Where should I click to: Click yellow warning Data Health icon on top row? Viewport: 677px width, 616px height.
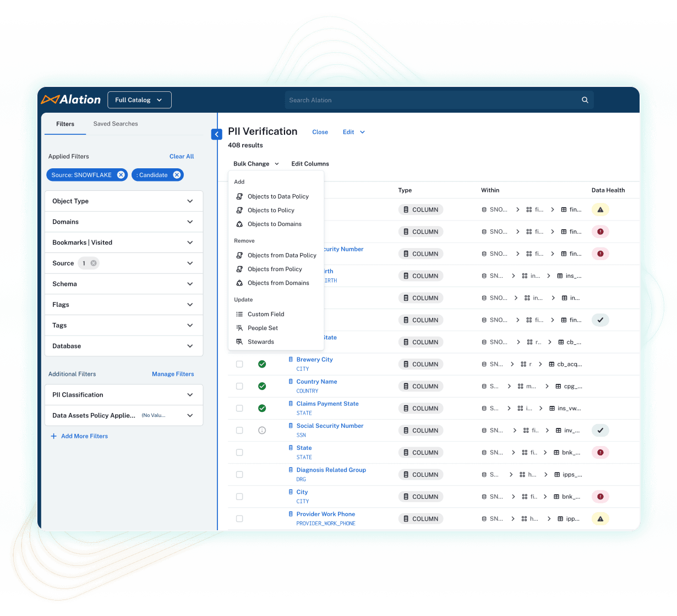click(x=600, y=210)
